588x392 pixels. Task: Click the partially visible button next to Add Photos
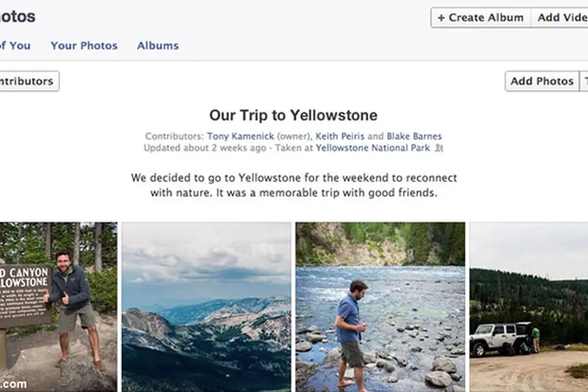tap(584, 81)
